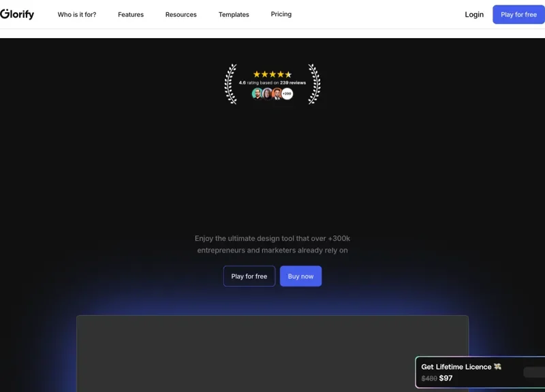Click the large product preview panel
545x392 pixels.
point(272,353)
